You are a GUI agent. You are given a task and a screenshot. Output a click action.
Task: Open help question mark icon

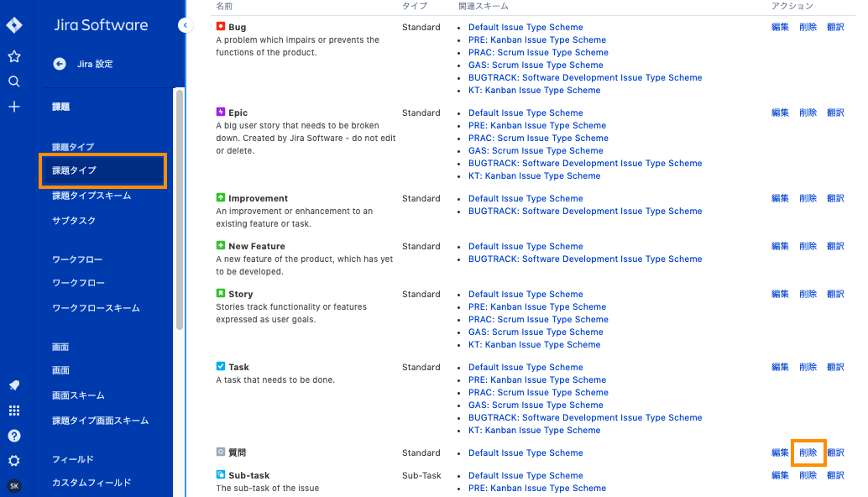click(x=14, y=436)
